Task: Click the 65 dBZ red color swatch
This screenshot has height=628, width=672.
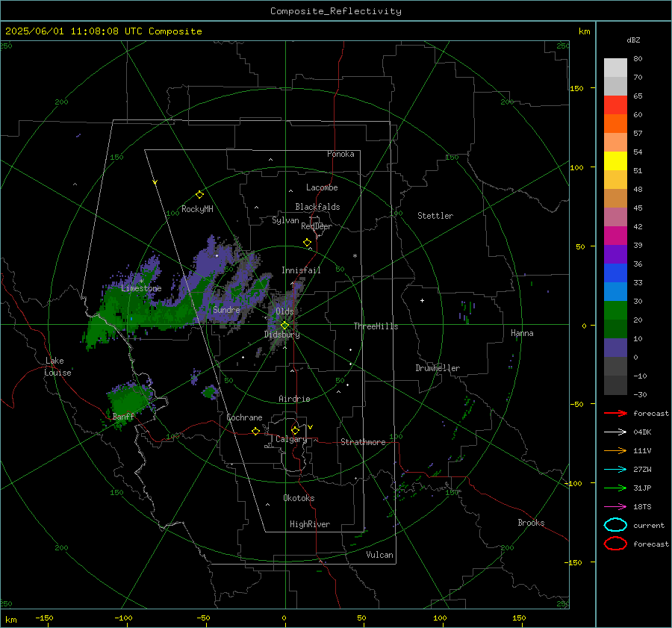Action: (615, 105)
